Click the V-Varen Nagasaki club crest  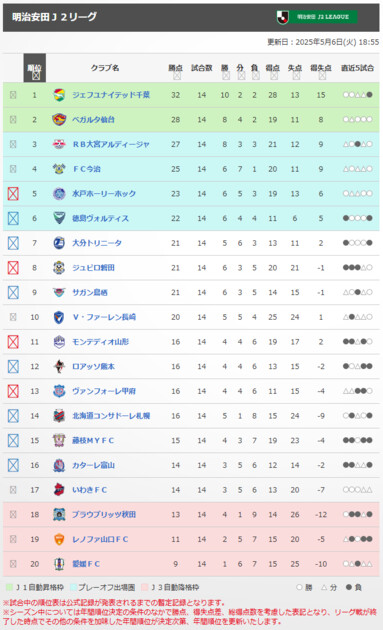(x=59, y=317)
